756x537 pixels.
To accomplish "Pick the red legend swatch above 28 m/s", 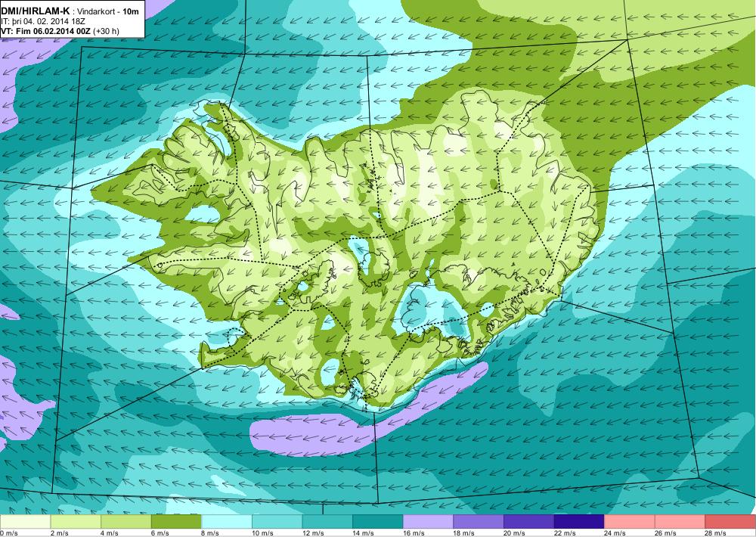I will [x=730, y=522].
